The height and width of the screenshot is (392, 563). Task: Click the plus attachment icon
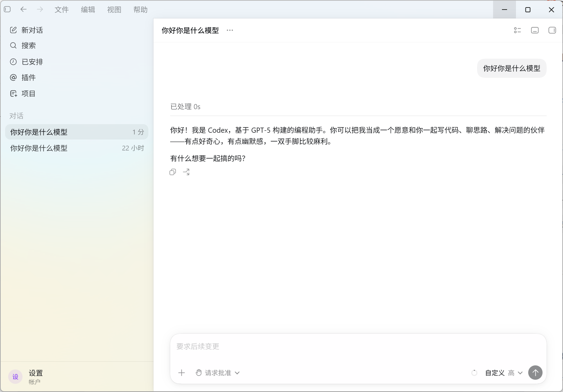click(182, 373)
